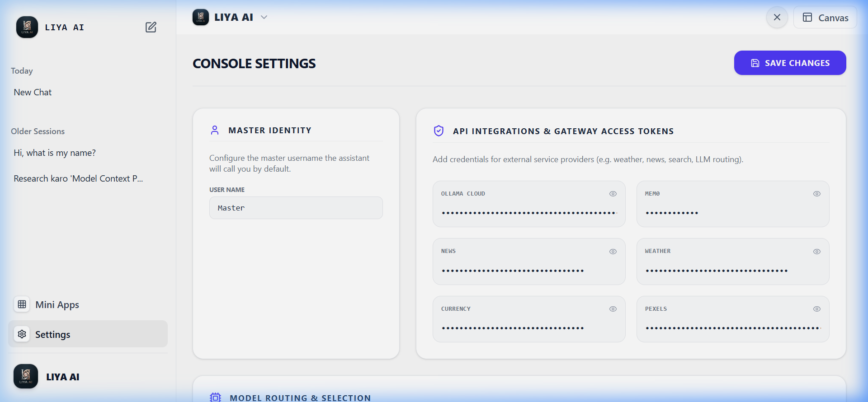Expand the LIYA AI model dropdown chevron

click(264, 17)
